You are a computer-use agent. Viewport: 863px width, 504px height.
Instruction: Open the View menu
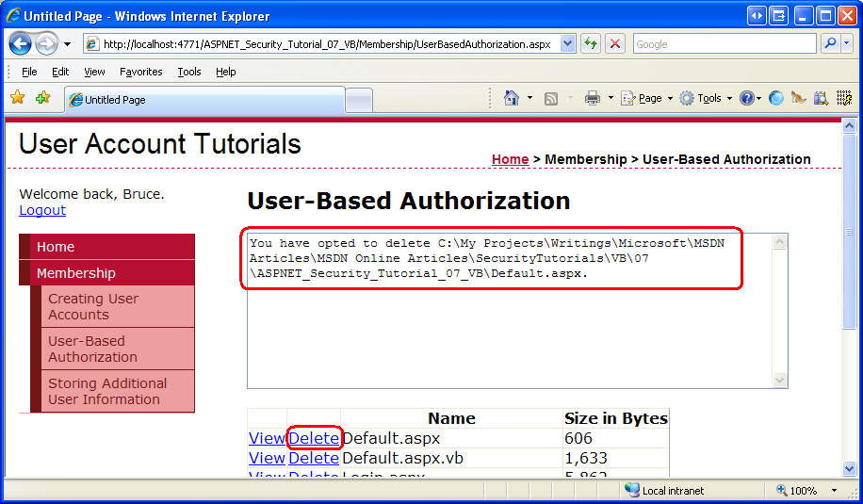pos(94,72)
